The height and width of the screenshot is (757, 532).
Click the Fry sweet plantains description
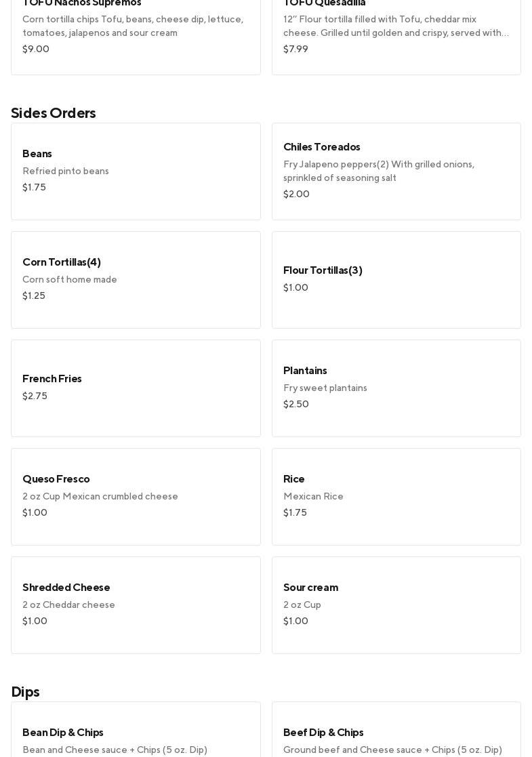click(325, 388)
